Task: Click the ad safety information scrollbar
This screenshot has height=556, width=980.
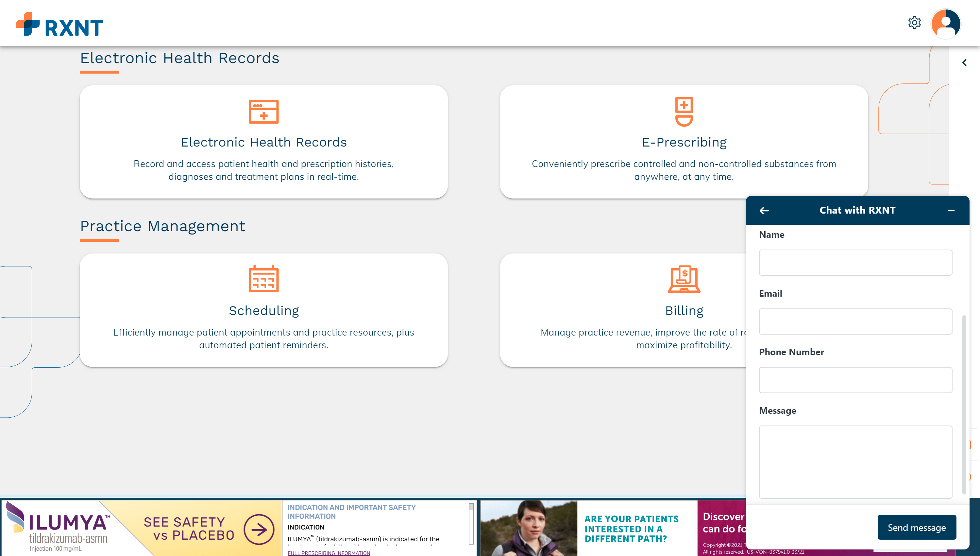Action: click(x=471, y=523)
